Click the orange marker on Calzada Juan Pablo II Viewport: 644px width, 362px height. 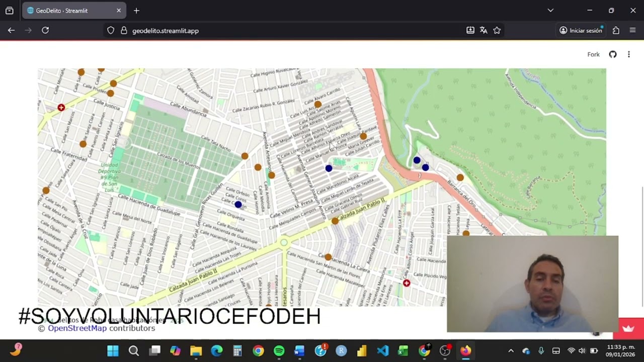(335, 221)
